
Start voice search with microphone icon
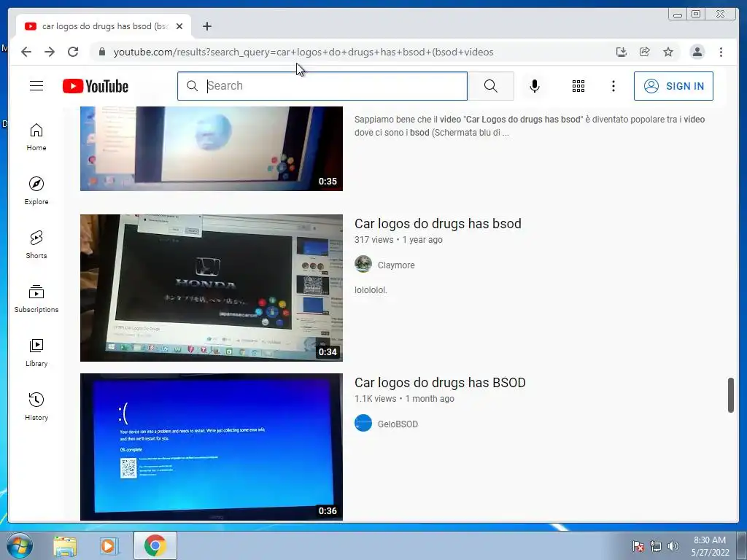tap(535, 86)
